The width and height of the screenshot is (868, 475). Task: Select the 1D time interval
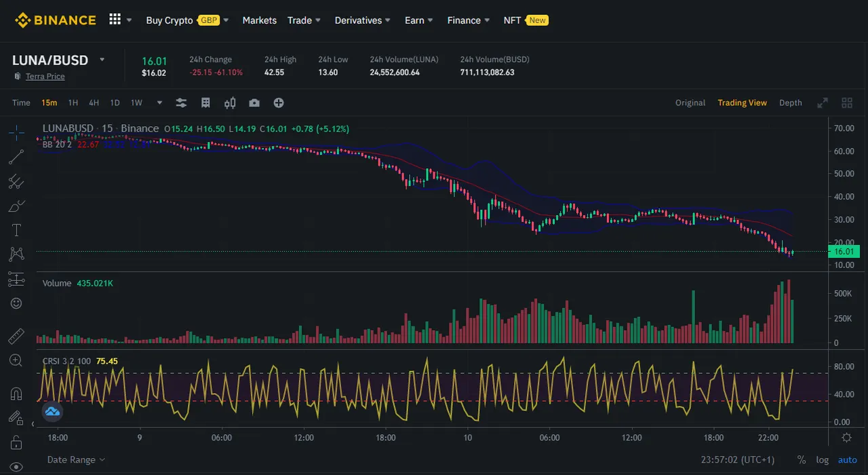(115, 103)
